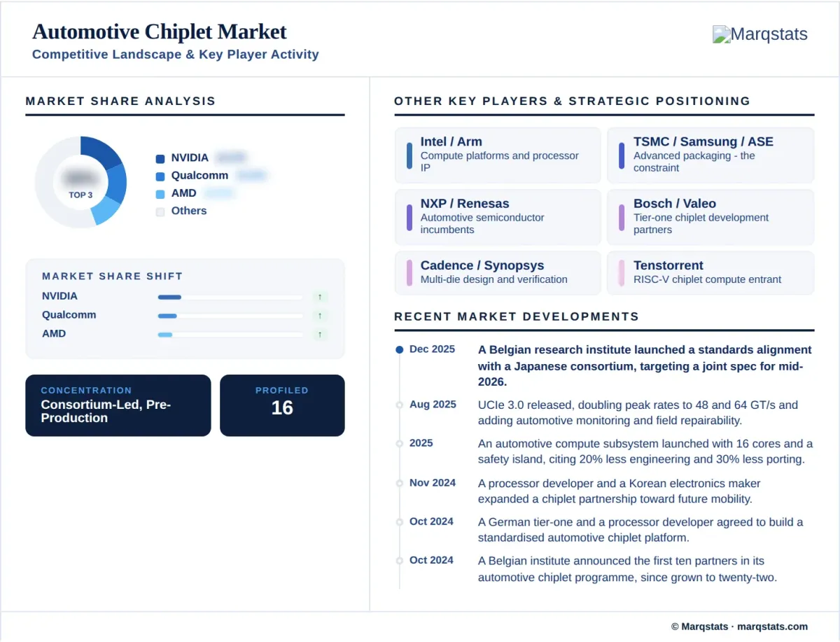Image resolution: width=840 pixels, height=642 pixels.
Task: Click the 'German tier-one' development entry
Action: pyautogui.click(x=640, y=530)
